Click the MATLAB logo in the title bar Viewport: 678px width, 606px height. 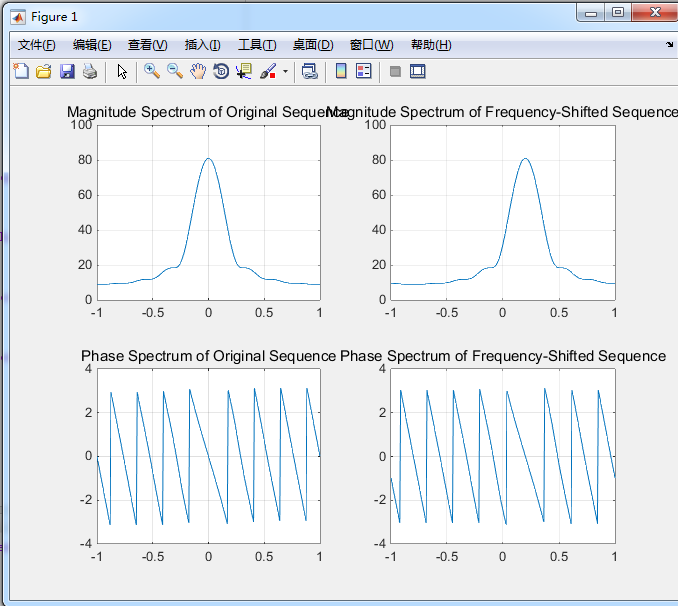(x=18, y=17)
